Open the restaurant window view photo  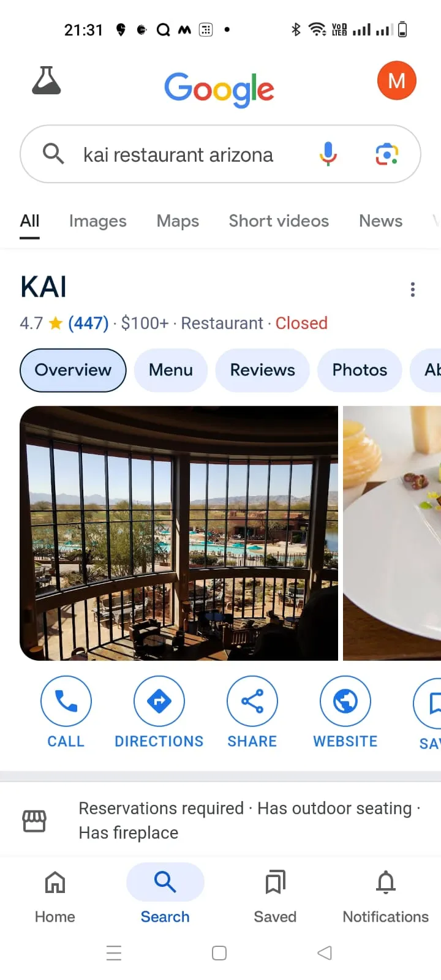pyautogui.click(x=179, y=533)
